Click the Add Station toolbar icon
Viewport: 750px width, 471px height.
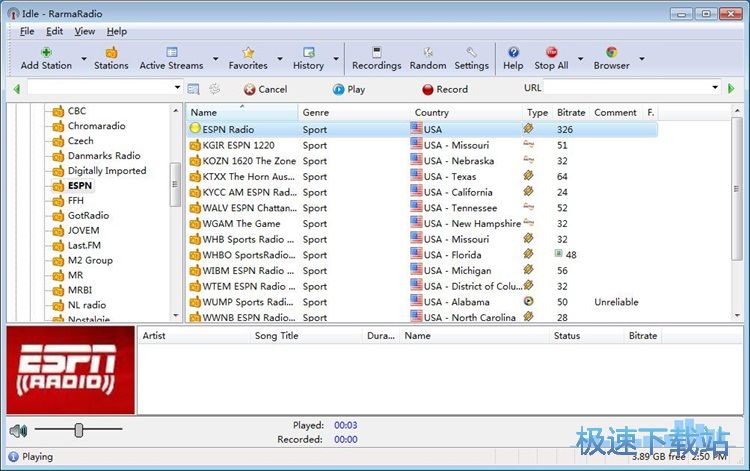click(x=45, y=52)
